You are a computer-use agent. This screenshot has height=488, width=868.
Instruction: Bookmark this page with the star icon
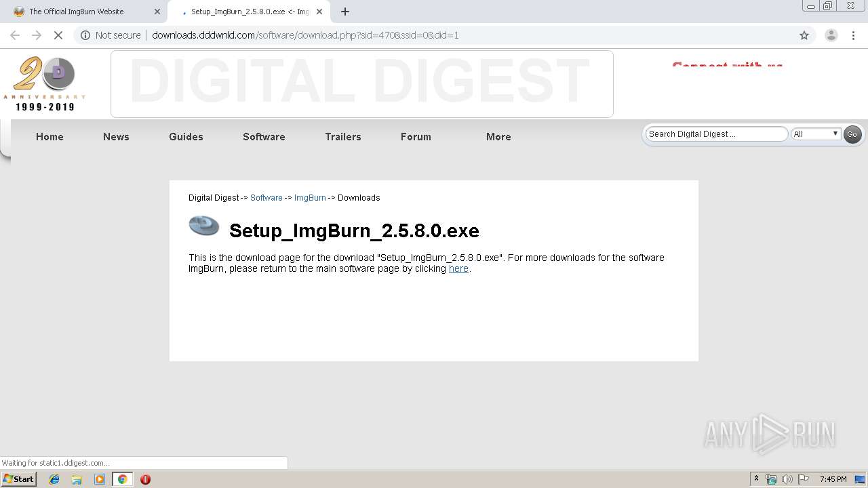click(x=804, y=35)
